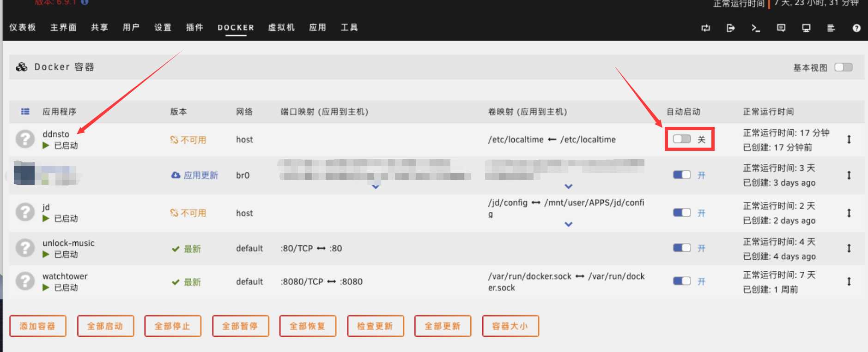Toggle autostart switch for unlock-music
This screenshot has width=868, height=352.
682,248
